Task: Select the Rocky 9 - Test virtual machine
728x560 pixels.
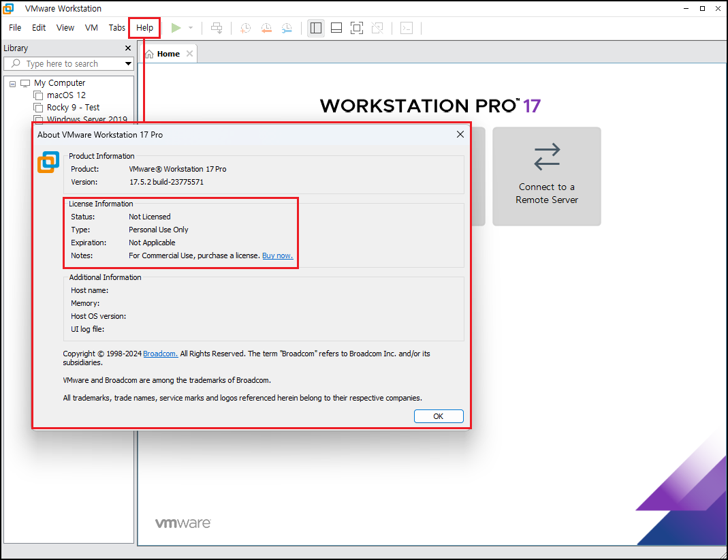Action: tap(74, 107)
